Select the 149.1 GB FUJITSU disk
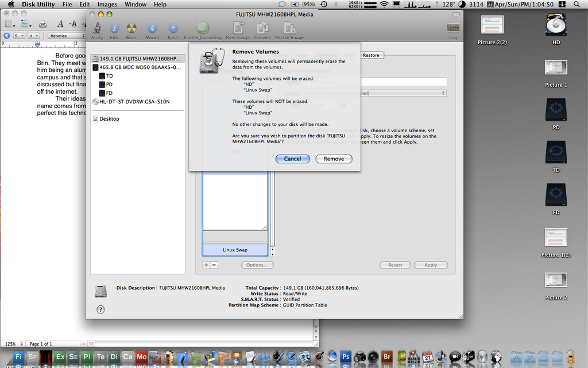Image resolution: width=588 pixels, height=368 pixels. (139, 59)
